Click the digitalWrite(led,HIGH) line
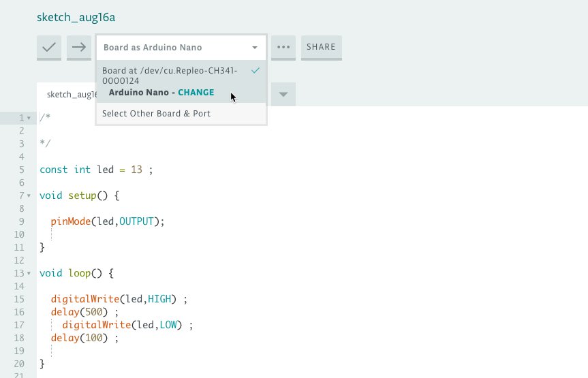The image size is (588, 378). click(x=119, y=299)
